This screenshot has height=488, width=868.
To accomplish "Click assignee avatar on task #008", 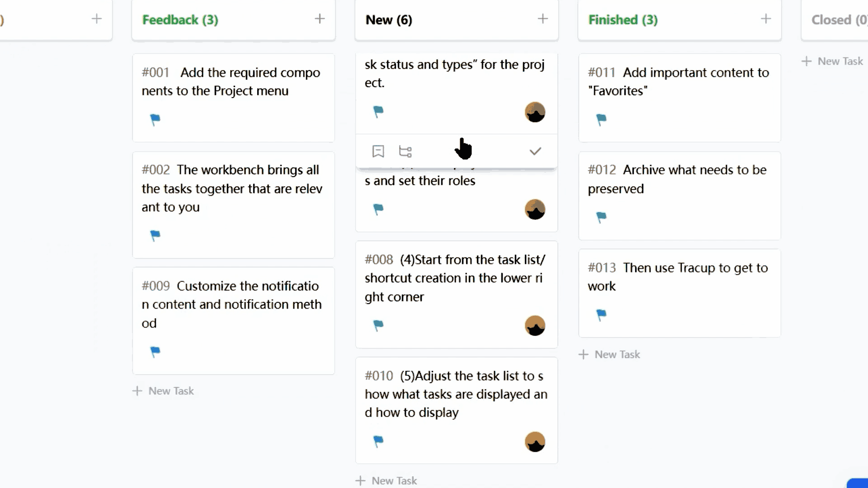I will tap(535, 325).
